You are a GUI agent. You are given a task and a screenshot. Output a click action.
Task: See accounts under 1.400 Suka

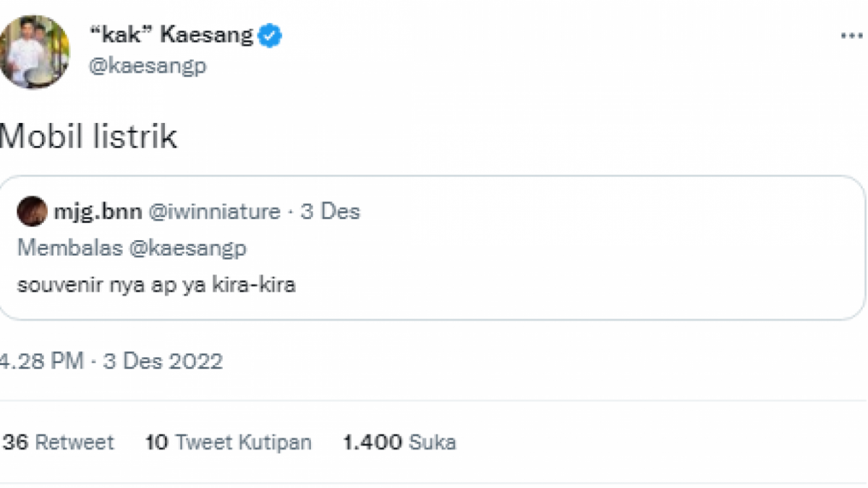pyautogui.click(x=399, y=442)
